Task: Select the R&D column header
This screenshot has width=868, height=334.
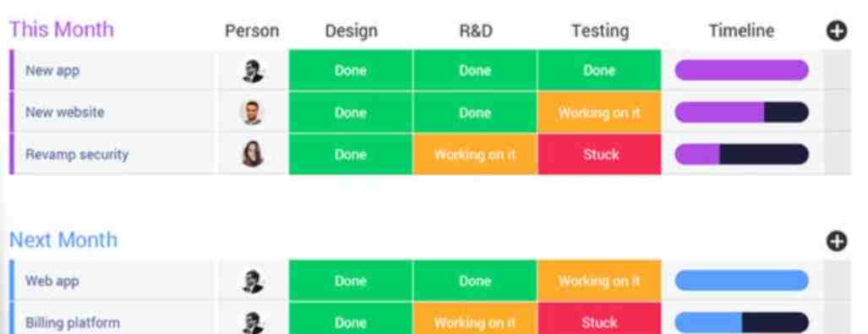Action: click(476, 31)
